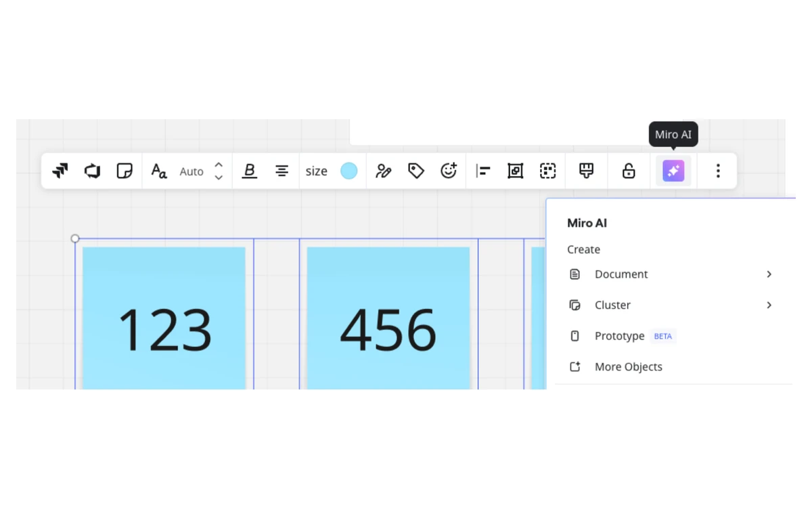The height and width of the screenshot is (508, 812).
Task: Expand the Cluster submenu arrow
Action: pyautogui.click(x=769, y=305)
